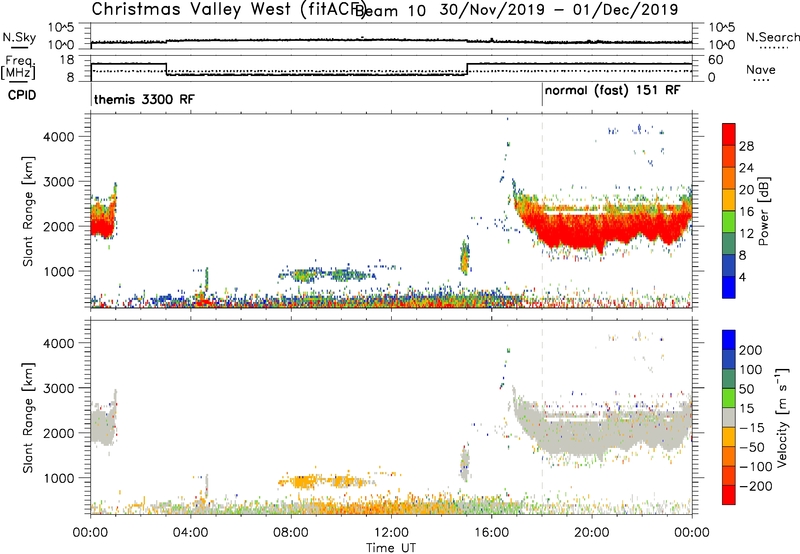Image resolution: width=800 pixels, height=554 pixels.
Task: Click the blue top of the velocity colorbar
Action: [729, 340]
